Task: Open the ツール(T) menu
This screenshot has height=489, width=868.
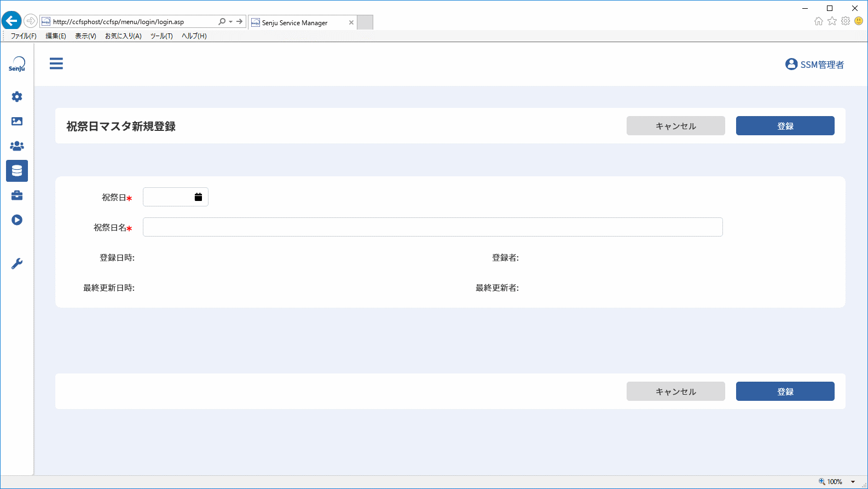Action: [161, 36]
